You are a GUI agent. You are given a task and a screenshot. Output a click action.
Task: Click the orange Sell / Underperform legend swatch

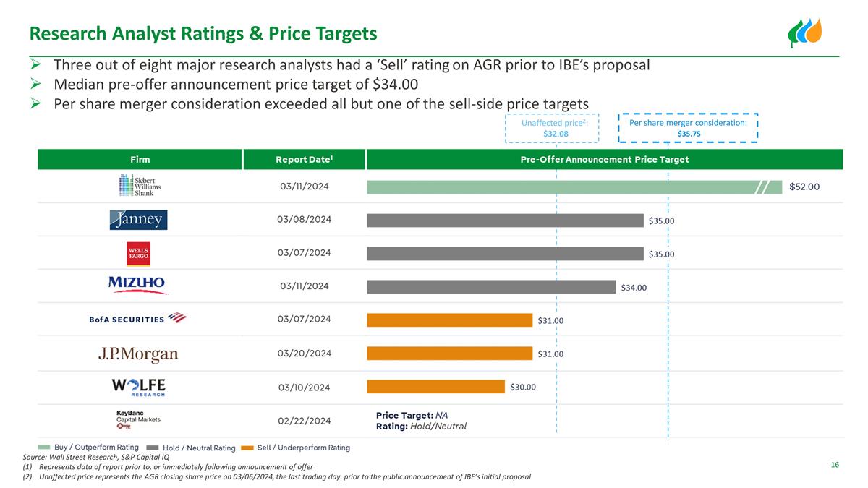point(247,448)
